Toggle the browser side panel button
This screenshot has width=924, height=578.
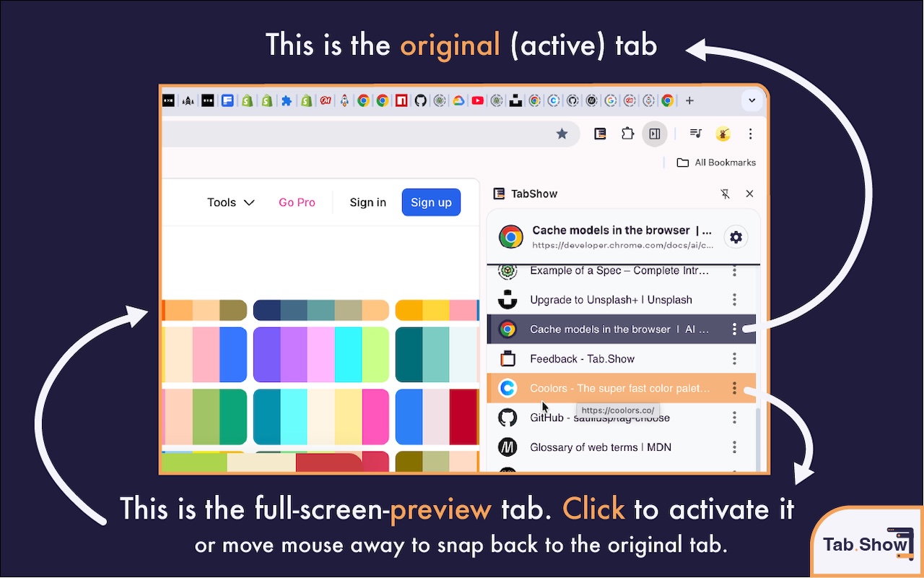click(655, 134)
